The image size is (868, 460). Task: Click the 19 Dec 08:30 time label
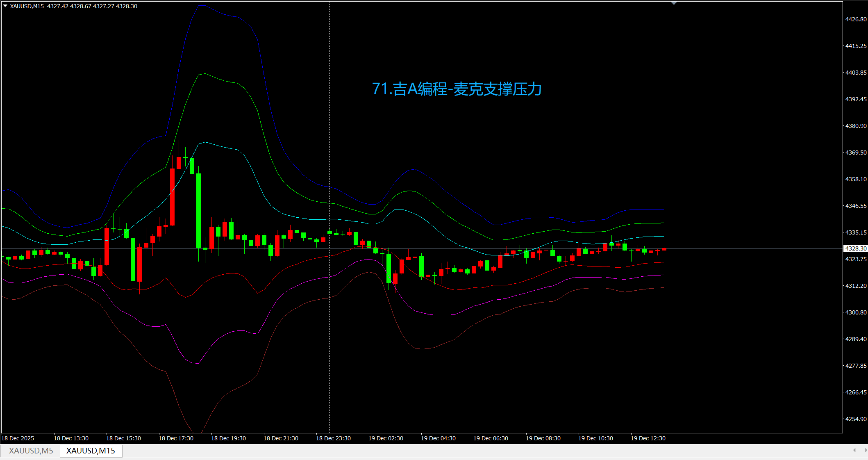[543, 438]
